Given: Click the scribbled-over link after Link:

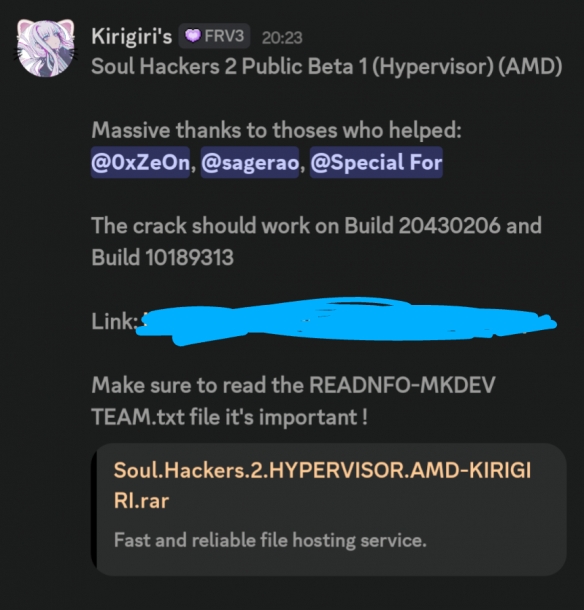Looking at the screenshot, I should pyautogui.click(x=346, y=321).
